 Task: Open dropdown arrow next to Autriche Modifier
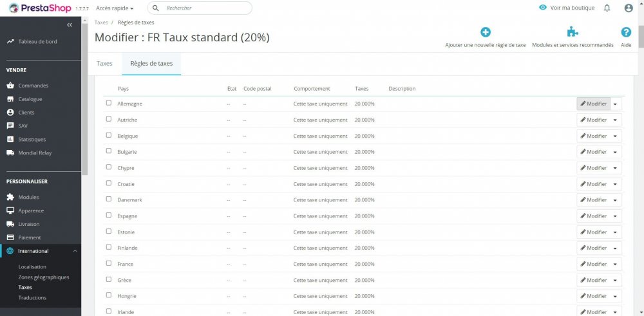click(x=616, y=120)
